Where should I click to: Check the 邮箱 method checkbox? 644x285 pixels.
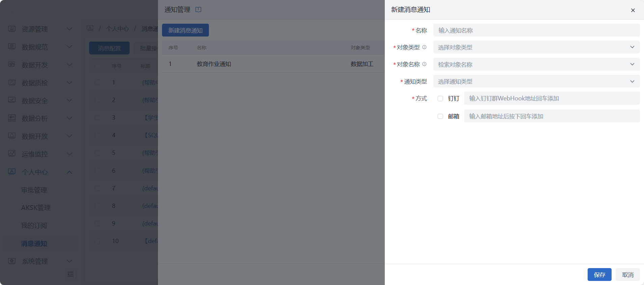[440, 116]
